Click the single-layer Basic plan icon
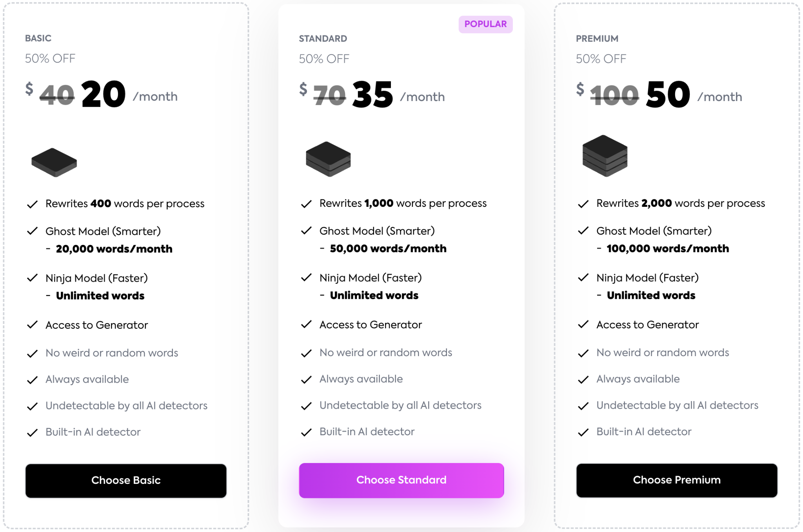The width and height of the screenshot is (803, 532). tap(54, 162)
